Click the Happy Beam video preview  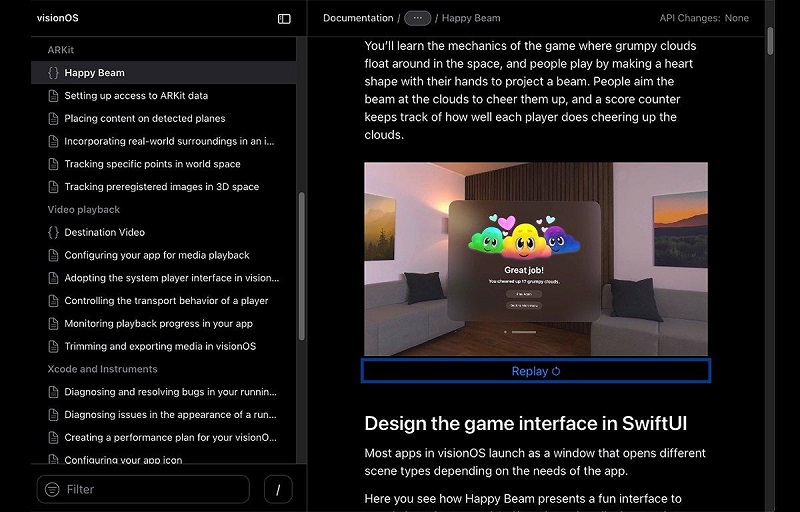(535, 258)
